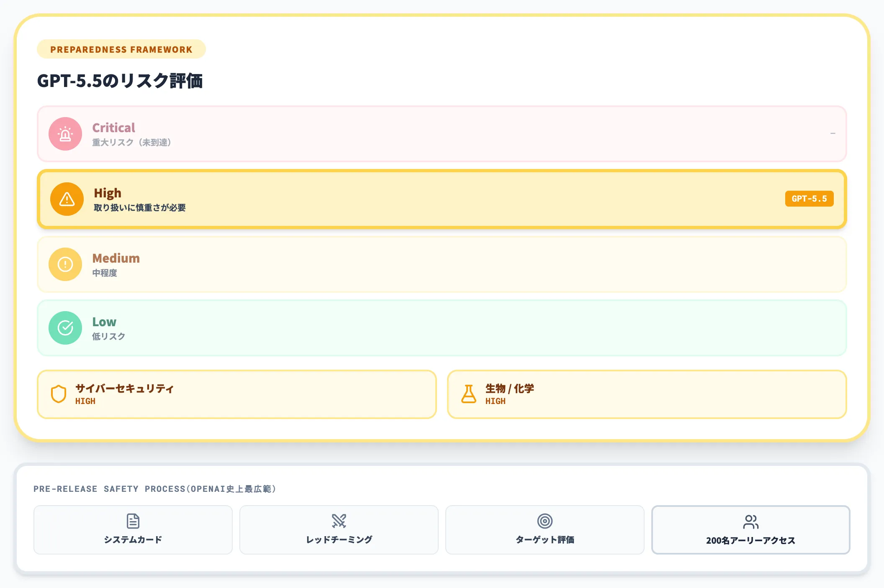Select the 生物/化学 flask icon
Image resolution: width=884 pixels, height=588 pixels.
click(469, 394)
